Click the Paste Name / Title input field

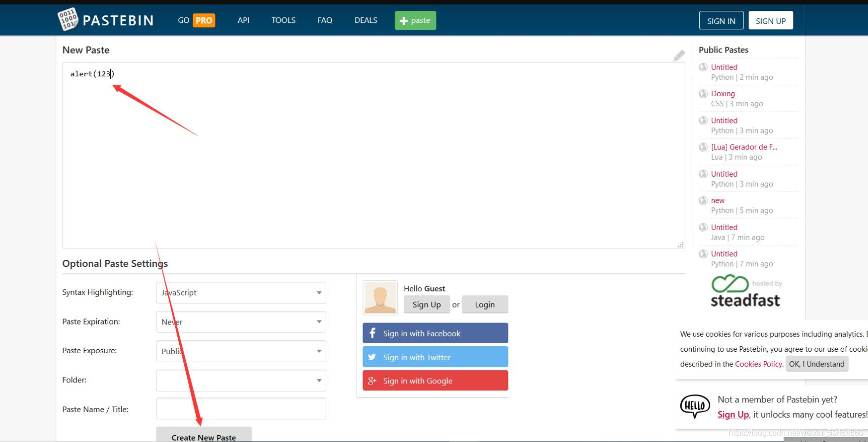point(241,409)
